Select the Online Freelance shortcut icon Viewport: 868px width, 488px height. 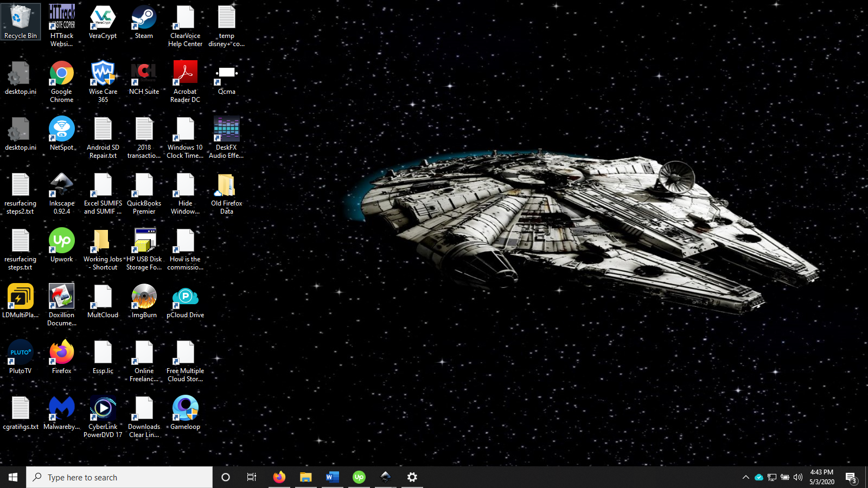tap(144, 361)
